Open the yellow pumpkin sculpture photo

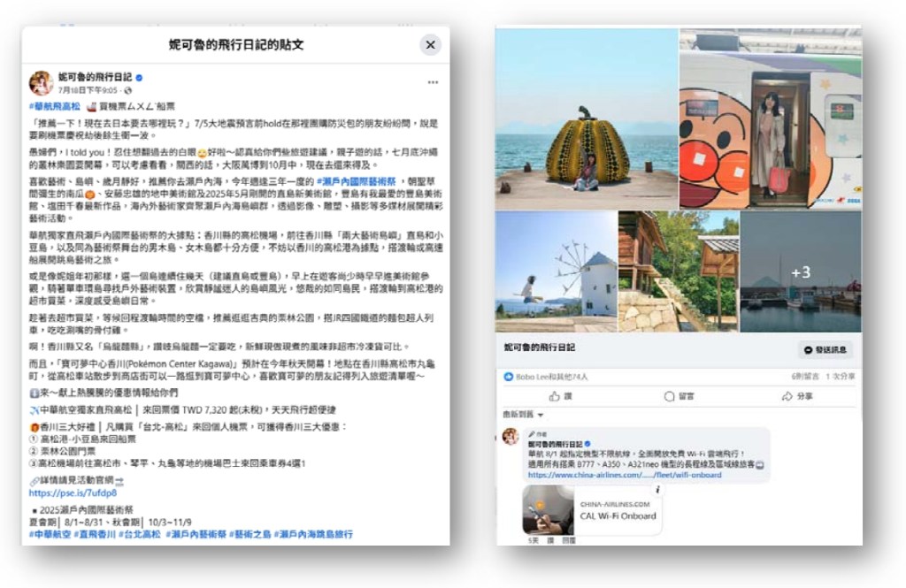tap(586, 118)
